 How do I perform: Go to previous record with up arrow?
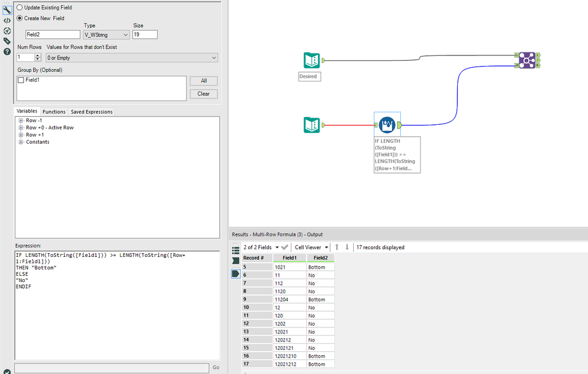coord(337,247)
